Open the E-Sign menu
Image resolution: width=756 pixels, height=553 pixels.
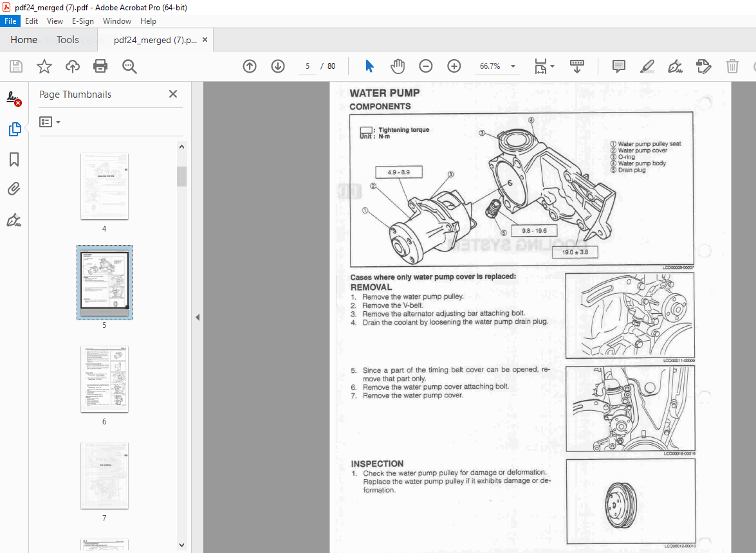(x=83, y=21)
